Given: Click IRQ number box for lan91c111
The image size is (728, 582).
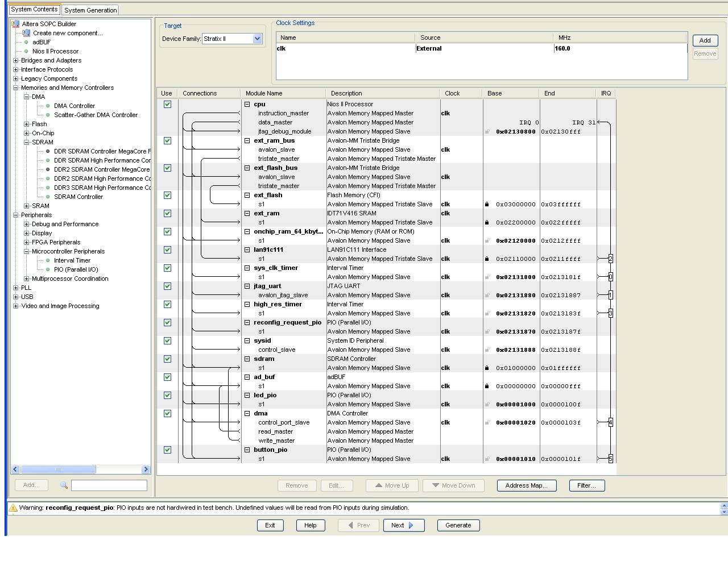Looking at the screenshot, I should click(x=610, y=259).
